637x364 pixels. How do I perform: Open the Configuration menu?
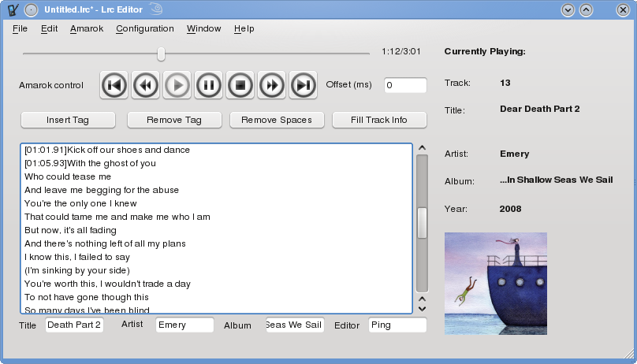[145, 29]
